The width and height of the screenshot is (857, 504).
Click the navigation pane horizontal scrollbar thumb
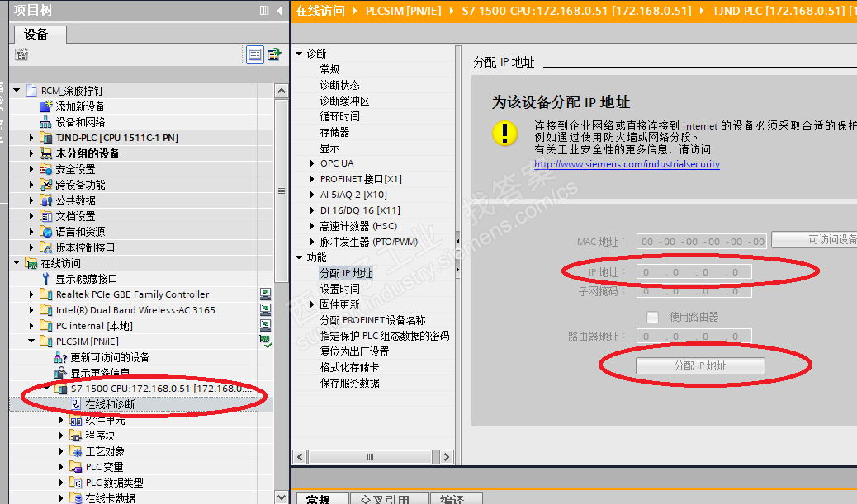click(371, 457)
